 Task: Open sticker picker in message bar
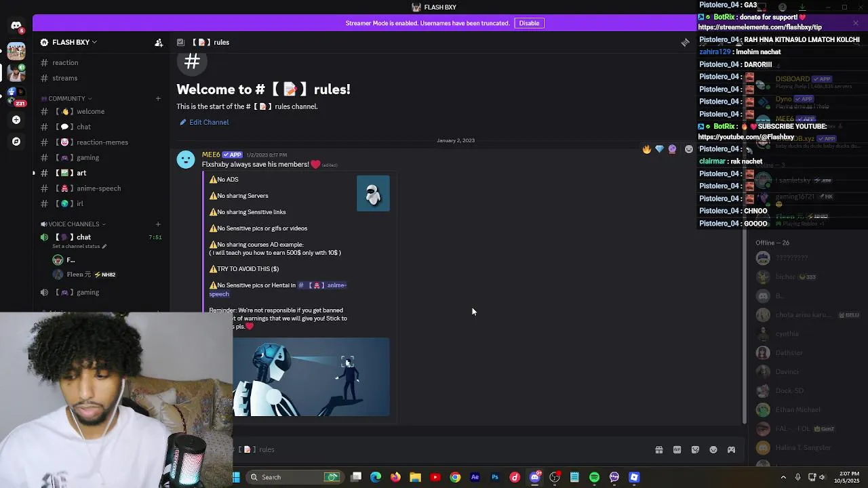(695, 450)
